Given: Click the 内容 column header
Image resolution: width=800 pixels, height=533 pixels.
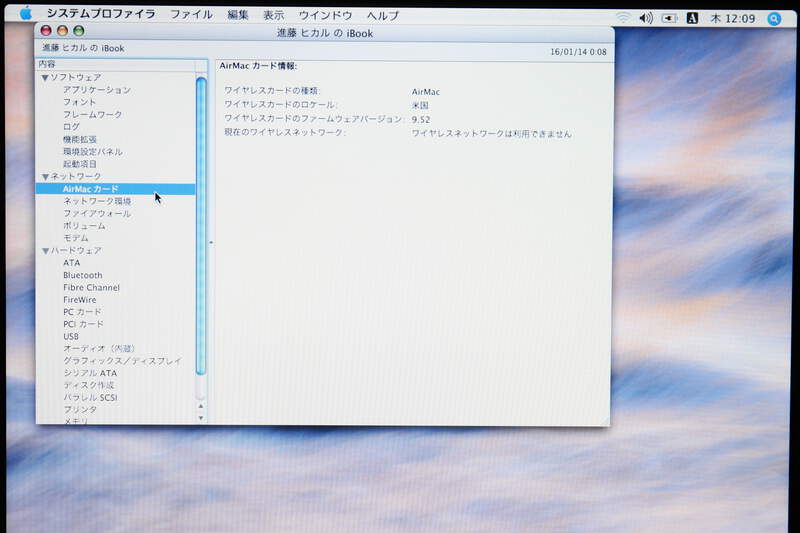Looking at the screenshot, I should pos(115,64).
